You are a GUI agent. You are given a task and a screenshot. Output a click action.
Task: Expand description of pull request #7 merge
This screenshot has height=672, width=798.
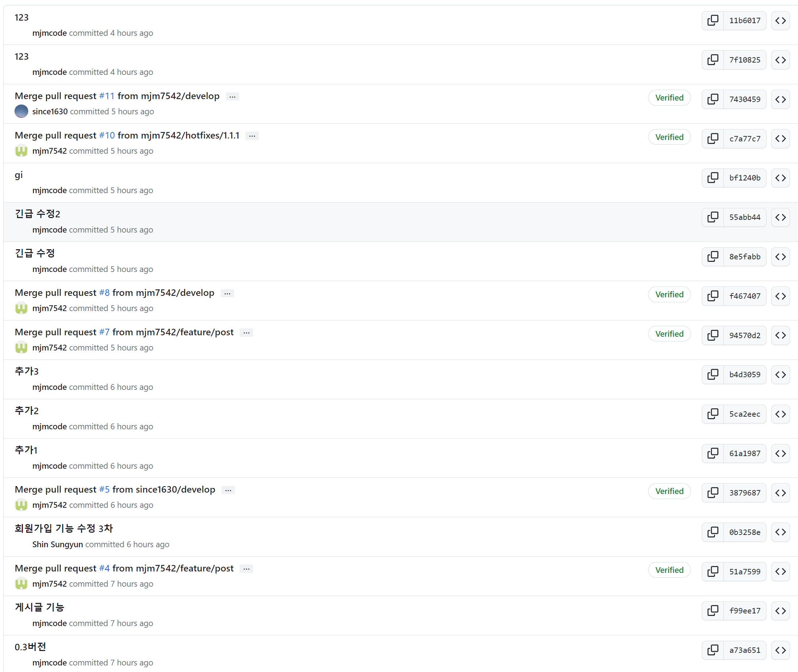coord(246,333)
